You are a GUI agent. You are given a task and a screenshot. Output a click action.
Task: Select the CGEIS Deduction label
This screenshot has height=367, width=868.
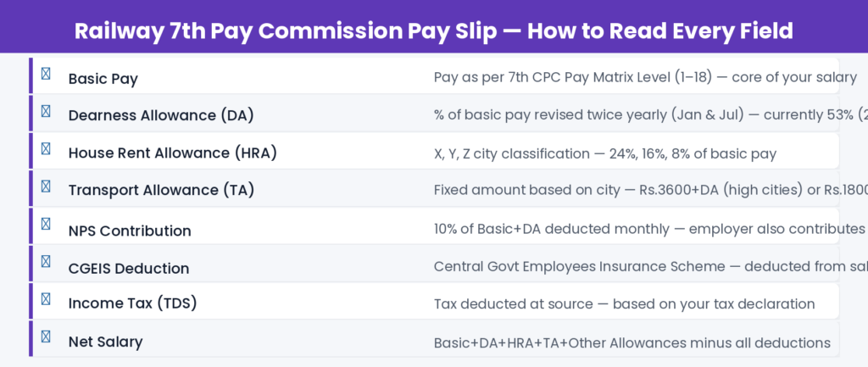(x=129, y=269)
